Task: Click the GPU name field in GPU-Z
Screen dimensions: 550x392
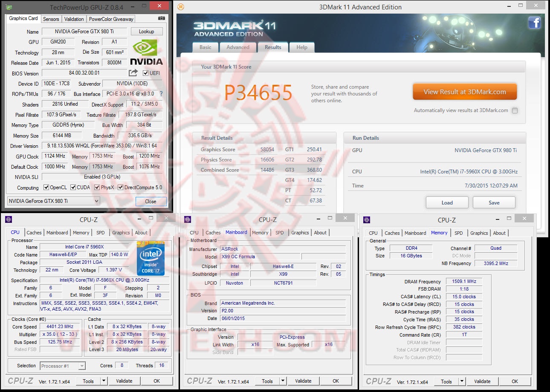Action: 84,32
